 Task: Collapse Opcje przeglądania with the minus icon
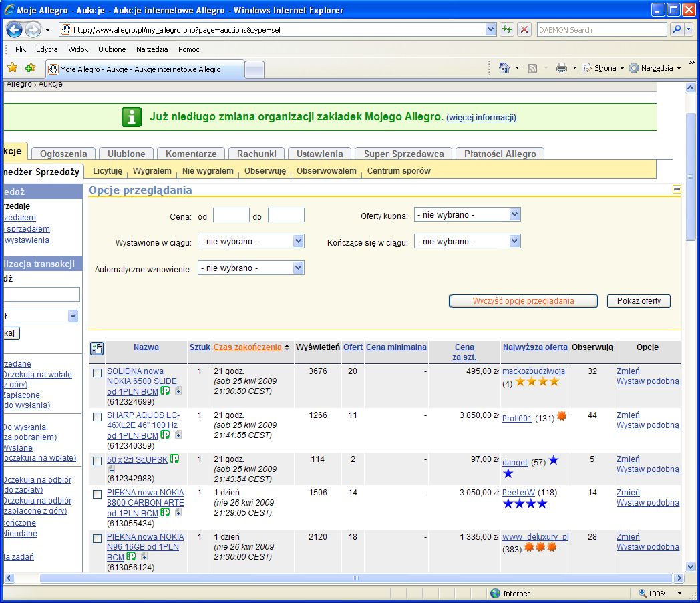pos(677,190)
